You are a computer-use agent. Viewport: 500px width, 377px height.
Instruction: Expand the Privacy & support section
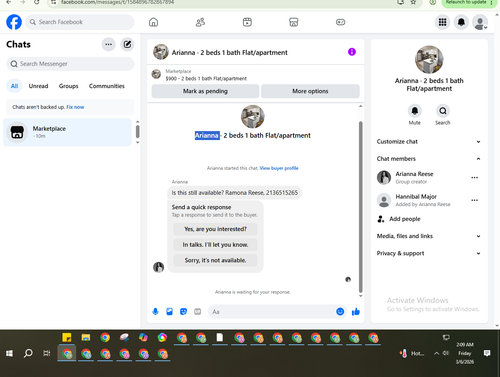click(x=429, y=253)
